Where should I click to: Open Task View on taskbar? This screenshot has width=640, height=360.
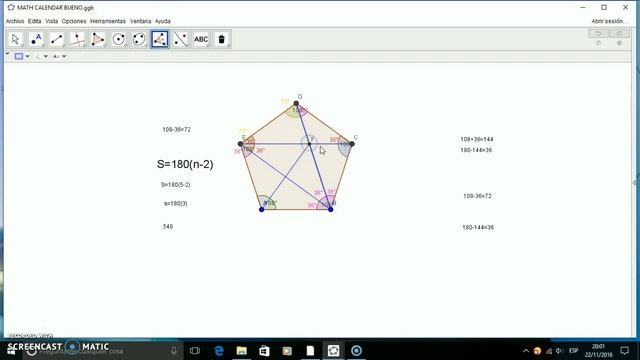(195, 351)
